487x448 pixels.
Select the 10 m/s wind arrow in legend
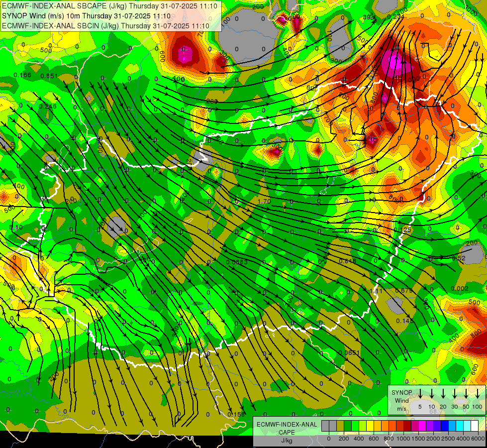[x=432, y=394]
